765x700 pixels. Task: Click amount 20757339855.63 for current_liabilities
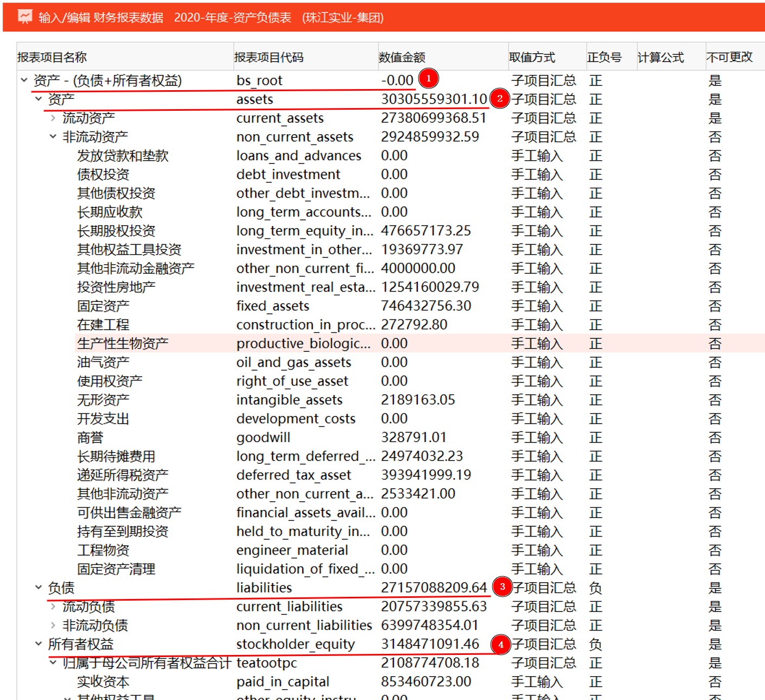pos(434,607)
